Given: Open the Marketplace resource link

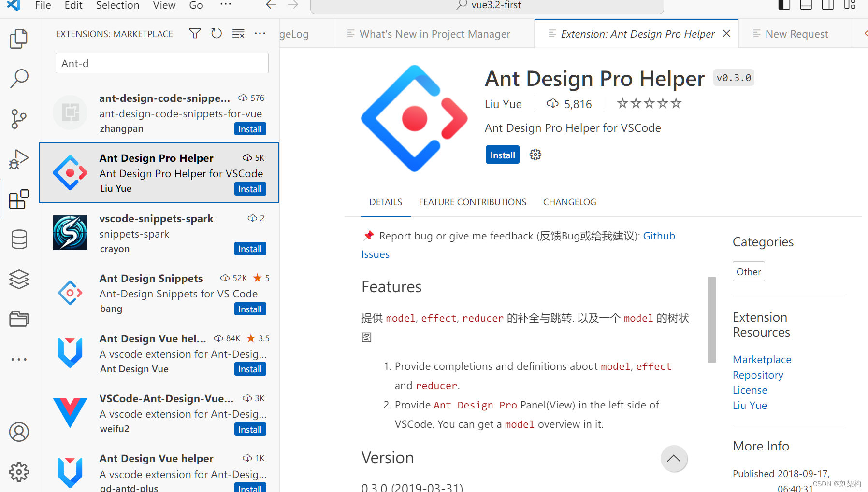Looking at the screenshot, I should (x=762, y=359).
